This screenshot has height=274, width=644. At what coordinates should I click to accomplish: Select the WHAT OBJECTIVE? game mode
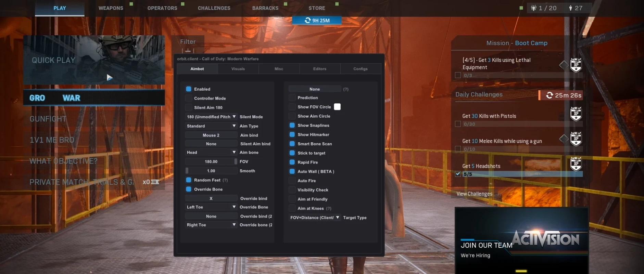click(94, 161)
